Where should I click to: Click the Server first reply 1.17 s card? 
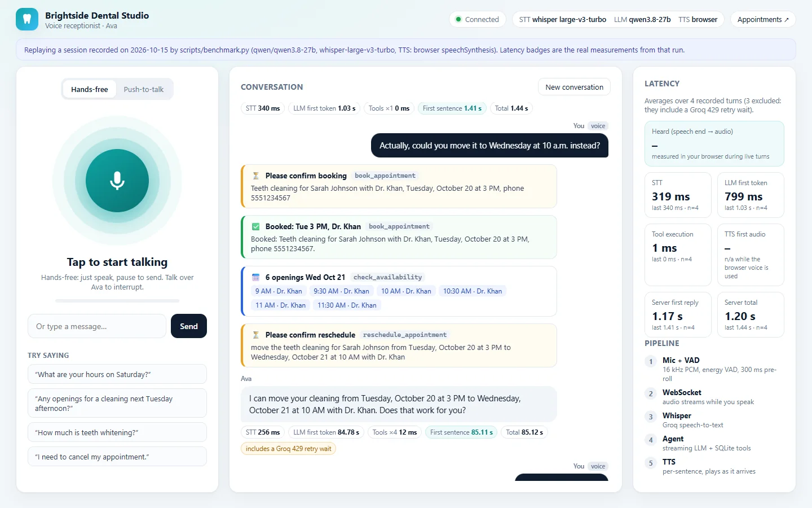coord(678,315)
